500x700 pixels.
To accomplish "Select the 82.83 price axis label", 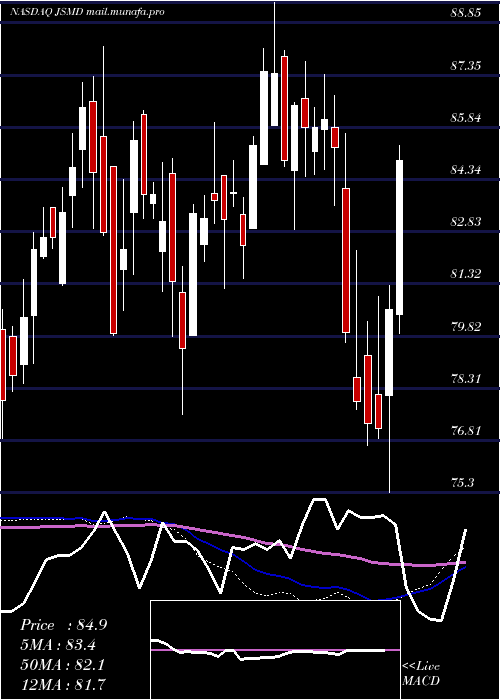I will point(466,222).
